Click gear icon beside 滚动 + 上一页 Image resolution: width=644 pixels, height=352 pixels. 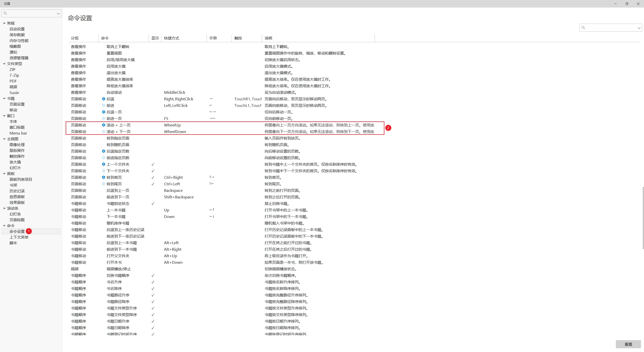(x=103, y=125)
